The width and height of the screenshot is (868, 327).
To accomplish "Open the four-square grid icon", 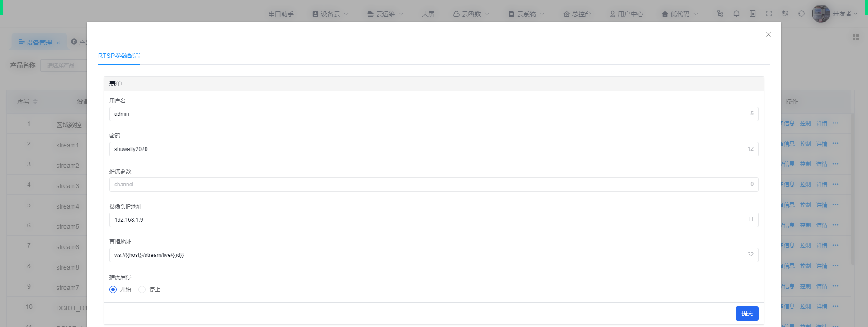I will tap(856, 37).
